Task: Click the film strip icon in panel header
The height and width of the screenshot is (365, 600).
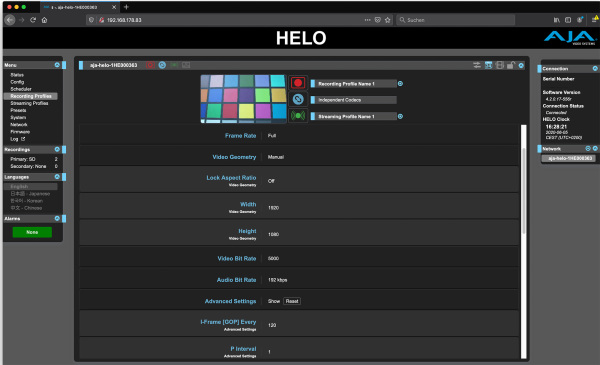Action: (499, 65)
